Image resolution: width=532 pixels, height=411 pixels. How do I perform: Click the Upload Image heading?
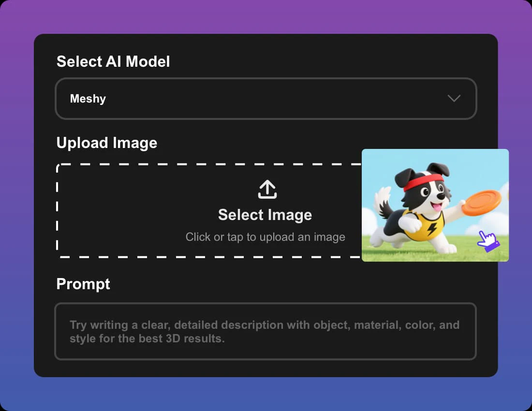(107, 143)
